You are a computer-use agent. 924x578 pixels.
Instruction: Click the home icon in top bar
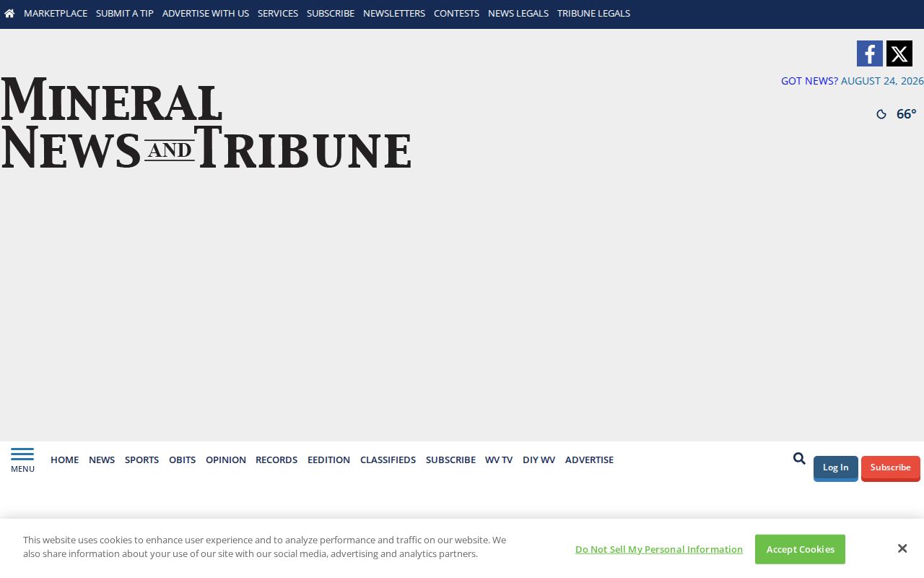[9, 13]
